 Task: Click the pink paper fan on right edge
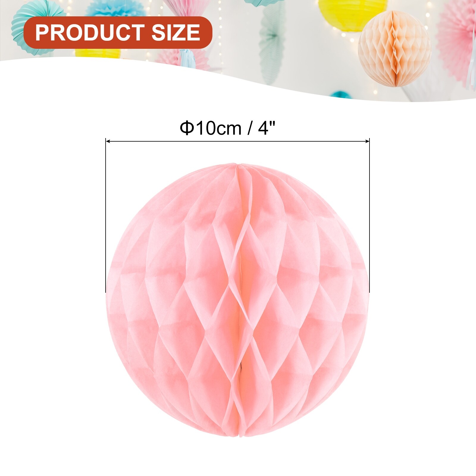click(x=457, y=42)
